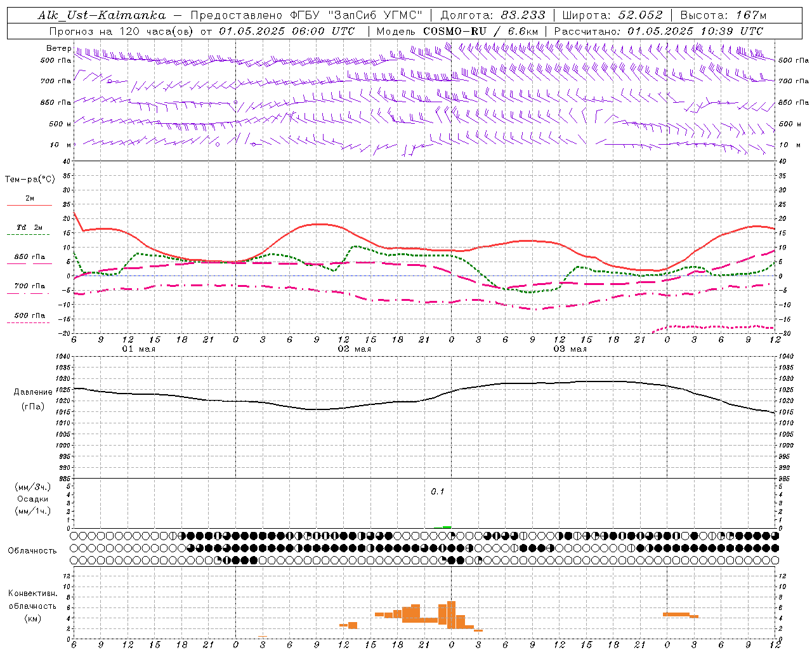Screen dimensions: 812x650
Task: Click the latitude value 'Широта: 52.052'
Action: click(613, 15)
